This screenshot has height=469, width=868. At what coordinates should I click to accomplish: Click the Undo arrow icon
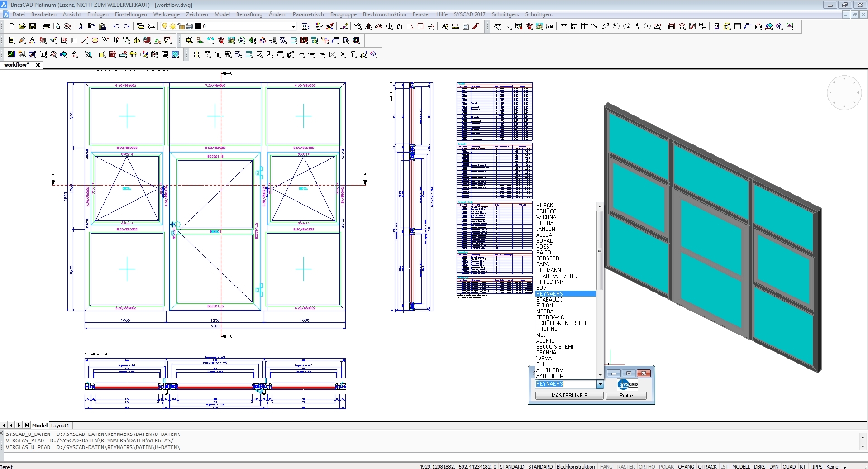click(x=116, y=26)
